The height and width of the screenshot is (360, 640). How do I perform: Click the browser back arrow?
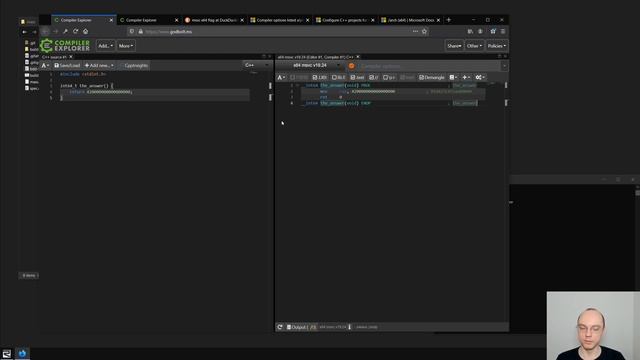pyautogui.click(x=45, y=31)
